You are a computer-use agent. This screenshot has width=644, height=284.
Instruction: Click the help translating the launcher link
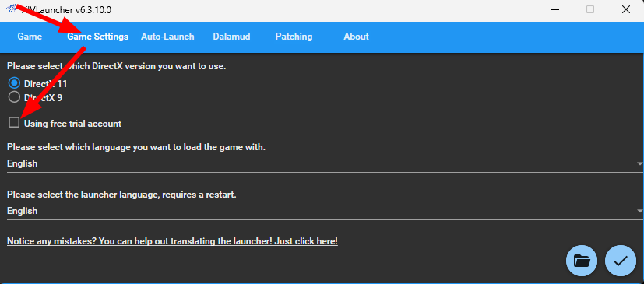173,241
